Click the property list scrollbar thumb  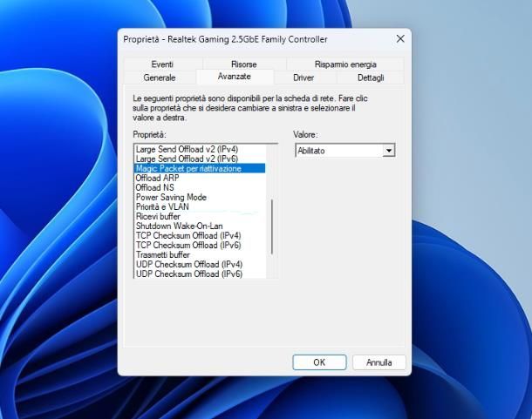click(x=272, y=226)
